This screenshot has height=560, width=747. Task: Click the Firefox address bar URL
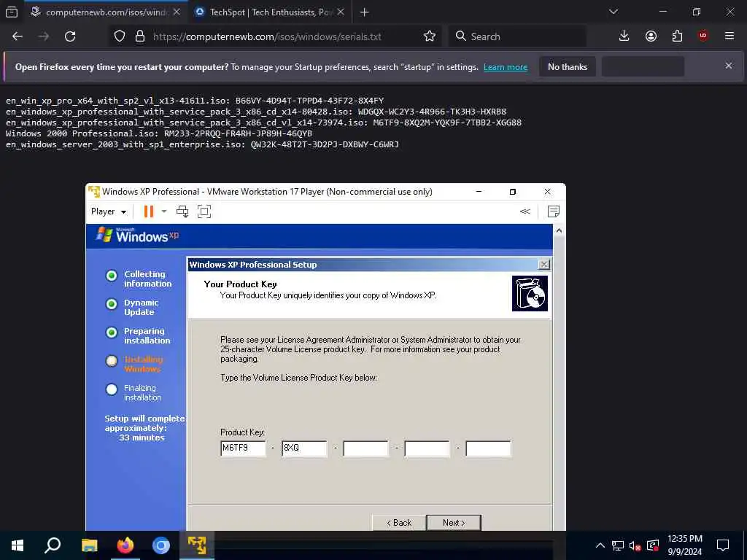click(267, 36)
